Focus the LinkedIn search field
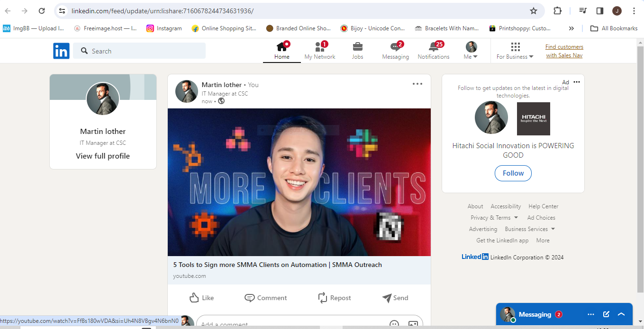 coord(139,51)
